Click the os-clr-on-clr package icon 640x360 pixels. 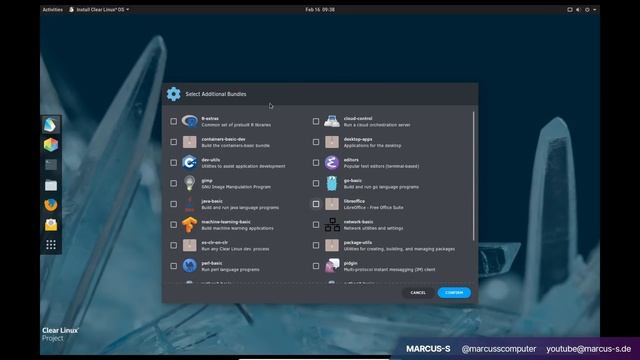click(x=189, y=245)
